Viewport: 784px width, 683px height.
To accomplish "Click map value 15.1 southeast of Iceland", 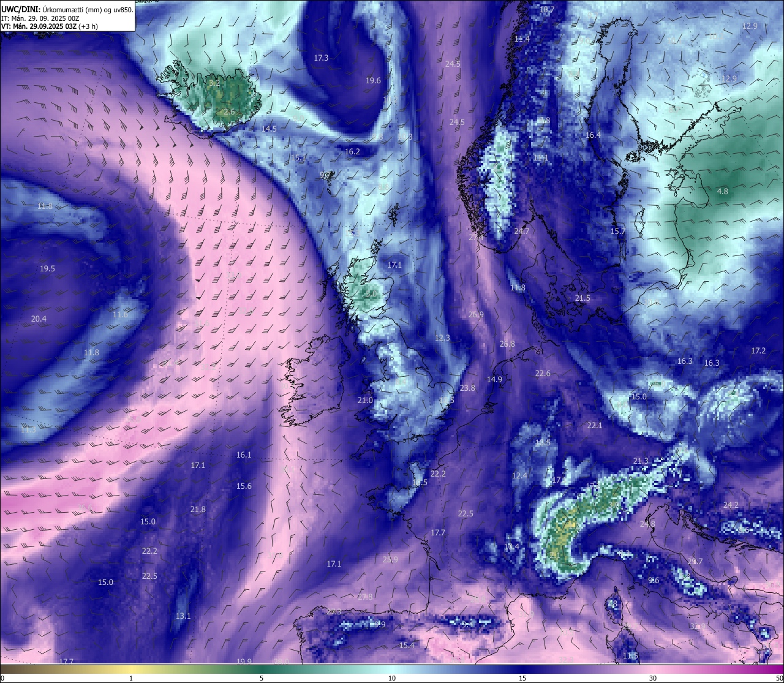I will 298,157.
